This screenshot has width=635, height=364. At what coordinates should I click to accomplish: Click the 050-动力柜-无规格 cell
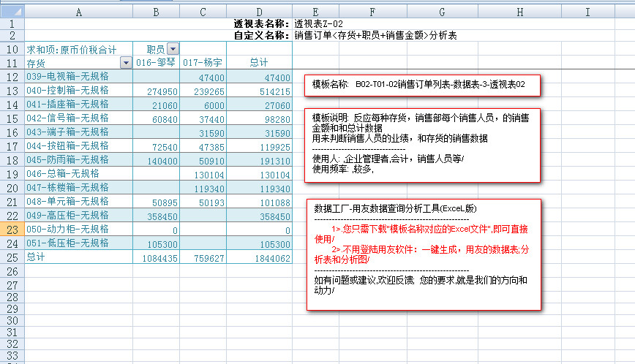pos(67,230)
